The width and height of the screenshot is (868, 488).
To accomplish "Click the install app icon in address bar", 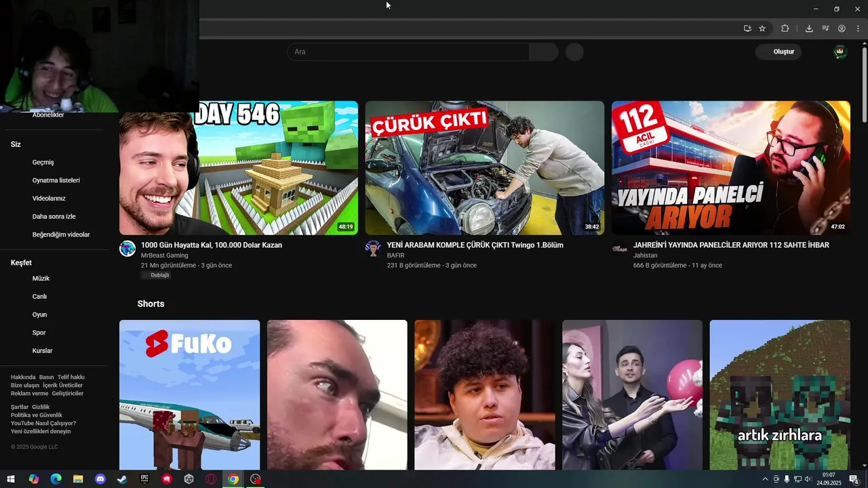I will pyautogui.click(x=747, y=28).
